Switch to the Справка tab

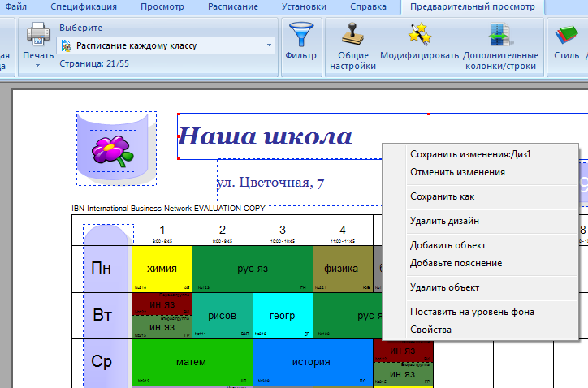pyautogui.click(x=368, y=6)
